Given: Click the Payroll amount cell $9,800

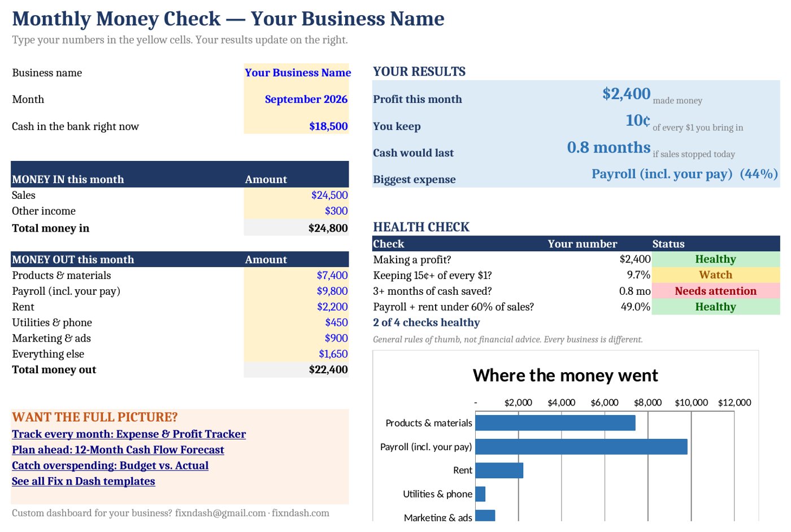Looking at the screenshot, I should (x=297, y=291).
